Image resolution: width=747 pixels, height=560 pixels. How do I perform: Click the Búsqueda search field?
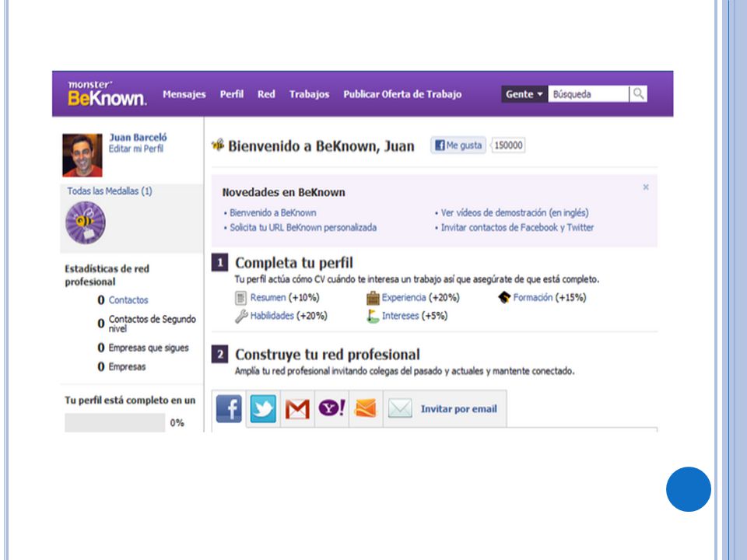point(588,94)
